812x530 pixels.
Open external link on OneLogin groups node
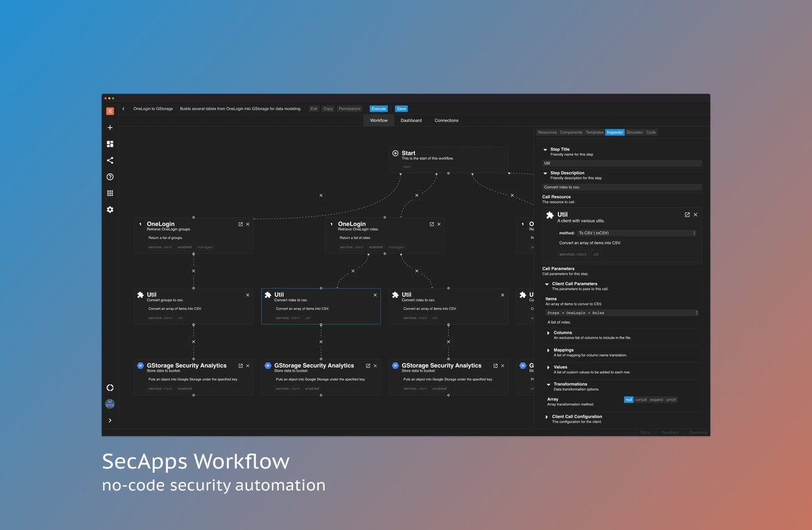coord(240,224)
